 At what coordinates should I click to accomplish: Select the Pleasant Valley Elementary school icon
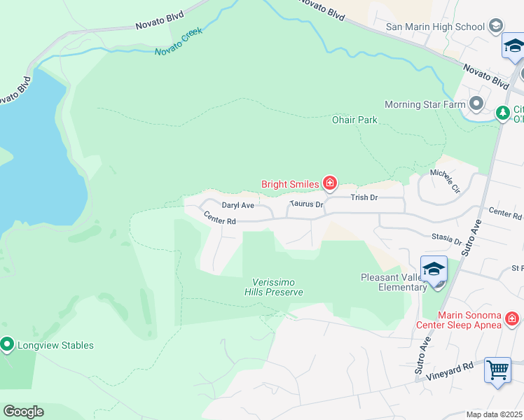(x=434, y=272)
